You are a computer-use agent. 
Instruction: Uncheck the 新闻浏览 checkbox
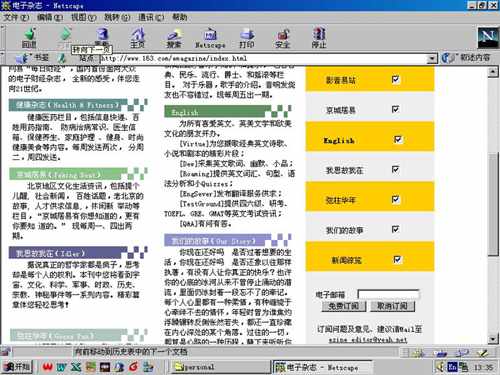pos(397,259)
